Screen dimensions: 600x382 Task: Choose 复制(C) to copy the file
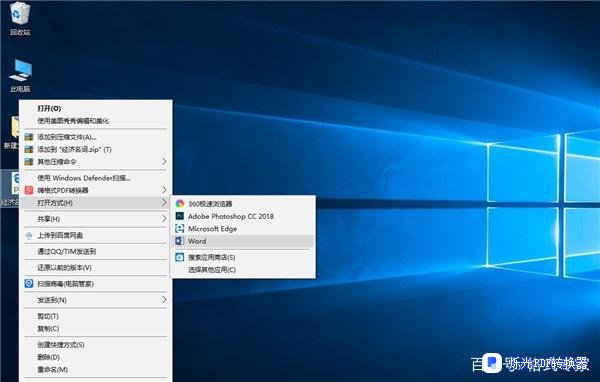[48, 328]
